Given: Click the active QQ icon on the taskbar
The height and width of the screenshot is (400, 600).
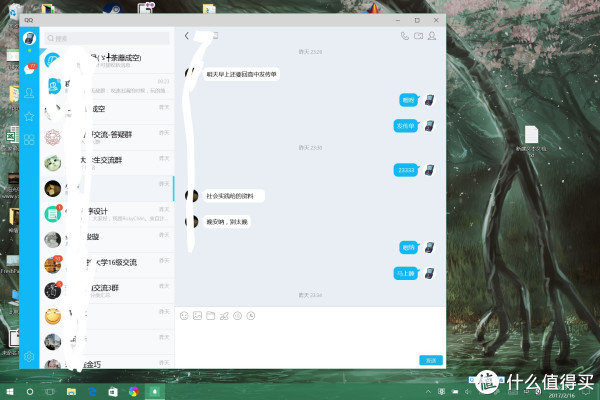Looking at the screenshot, I should point(155,392).
